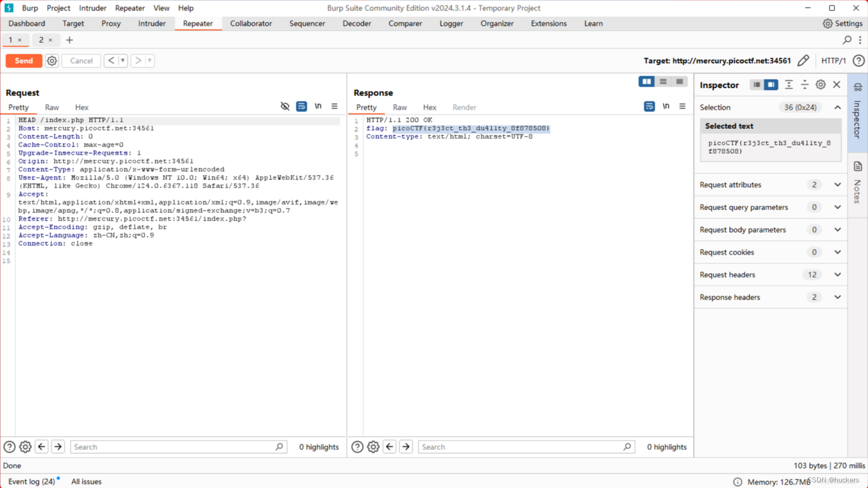
Task: Collapse all Inspector sections
Action: click(805, 85)
